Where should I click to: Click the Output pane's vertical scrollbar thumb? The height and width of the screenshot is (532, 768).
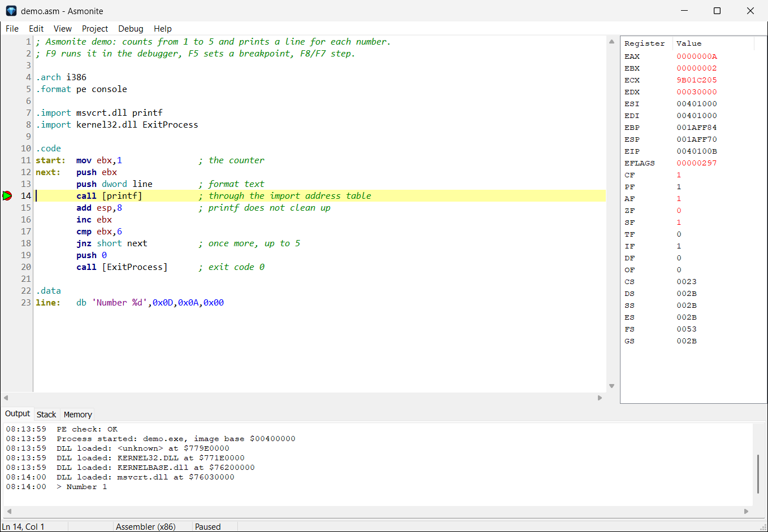[758, 474]
